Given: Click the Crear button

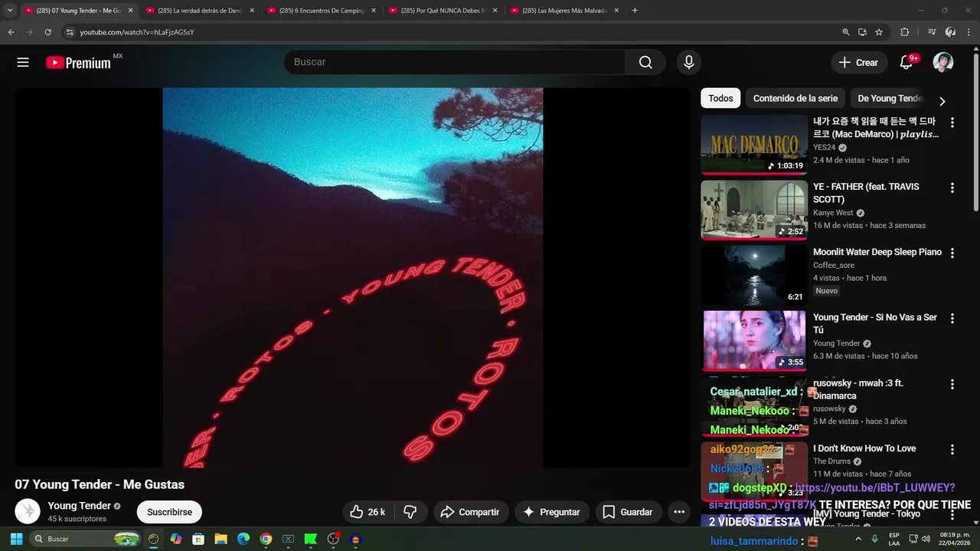Looking at the screenshot, I should click(859, 63).
